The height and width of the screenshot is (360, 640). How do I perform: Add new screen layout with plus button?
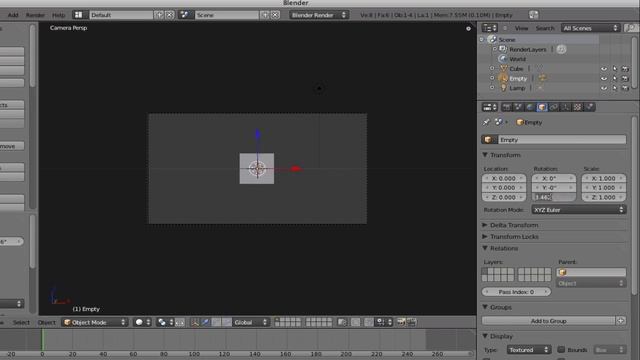[x=159, y=15]
